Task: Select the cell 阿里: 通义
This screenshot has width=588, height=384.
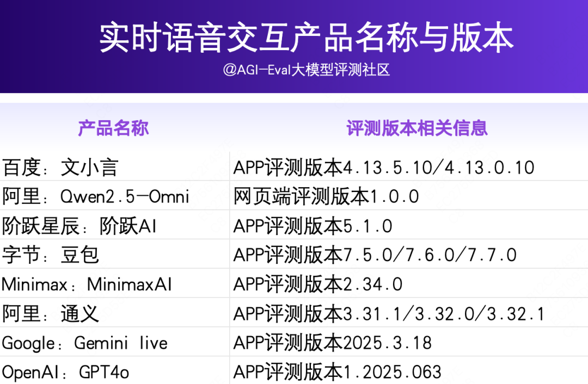Action: pyautogui.click(x=114, y=312)
